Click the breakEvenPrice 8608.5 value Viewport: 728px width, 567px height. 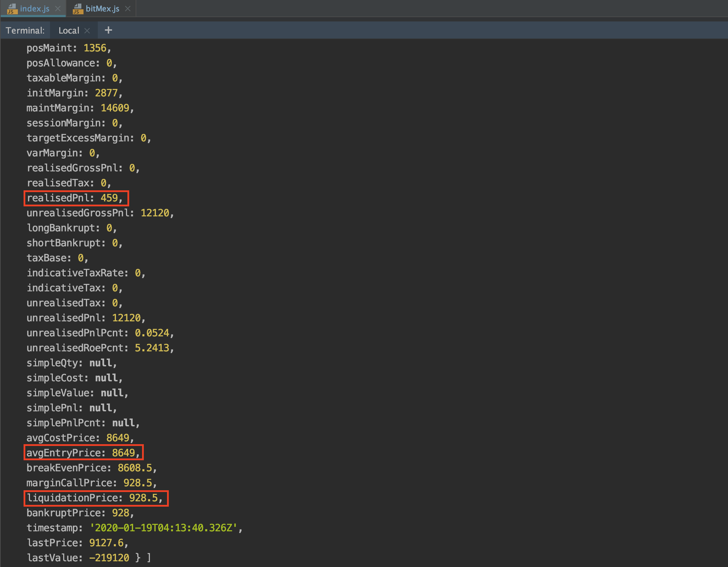[135, 468]
